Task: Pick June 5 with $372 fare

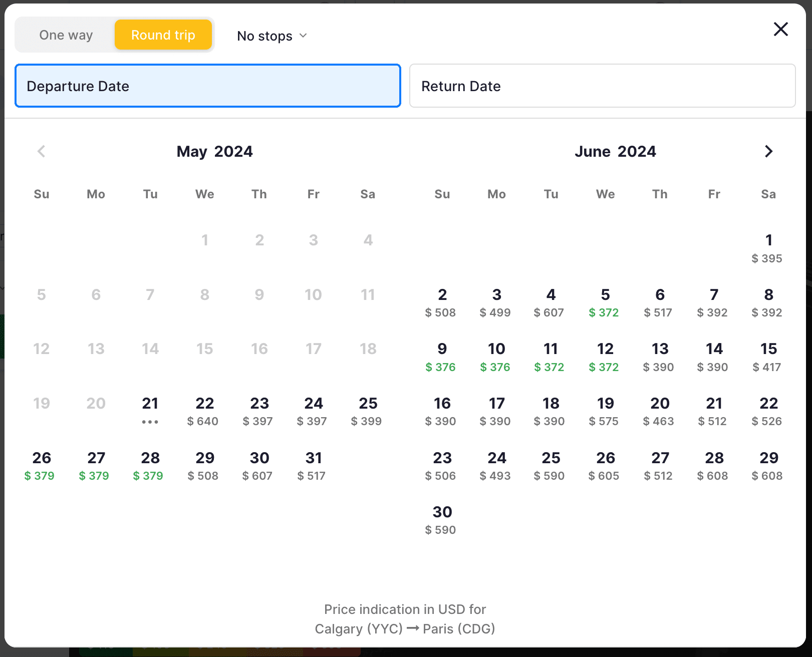Action: 605,302
